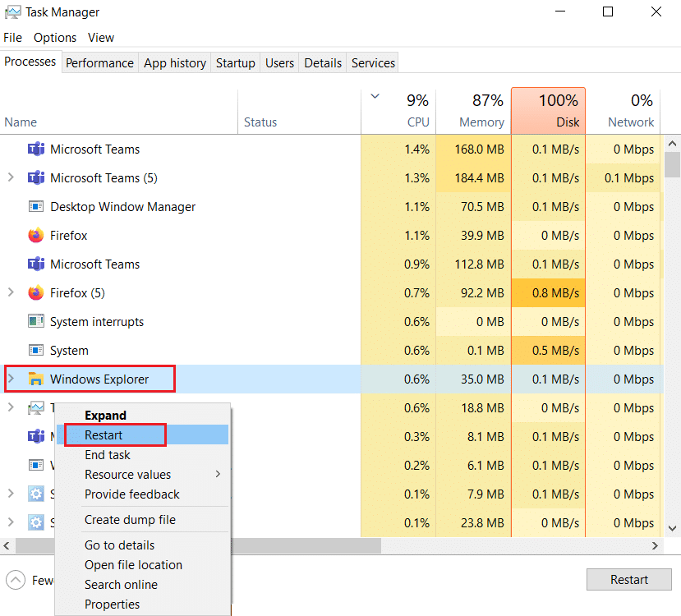Viewport: 681px width, 616px height.
Task: Click the Desktop Window Manager icon
Action: coord(35,206)
